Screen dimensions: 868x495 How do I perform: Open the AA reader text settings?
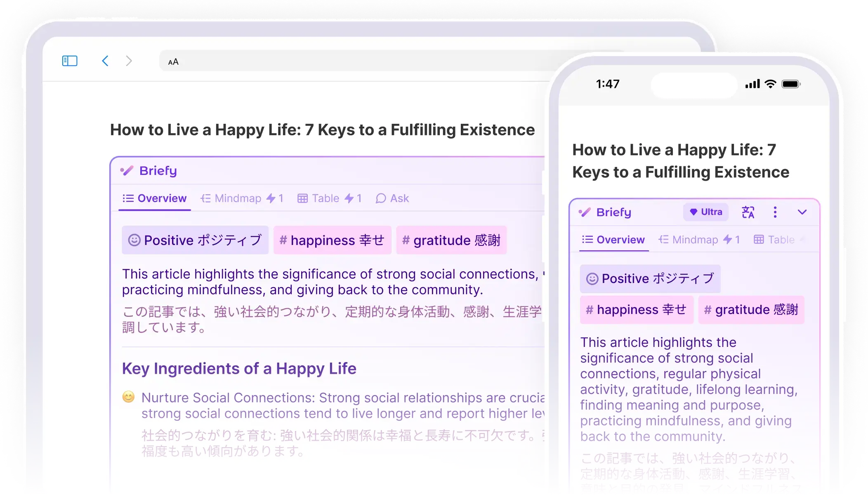point(173,62)
